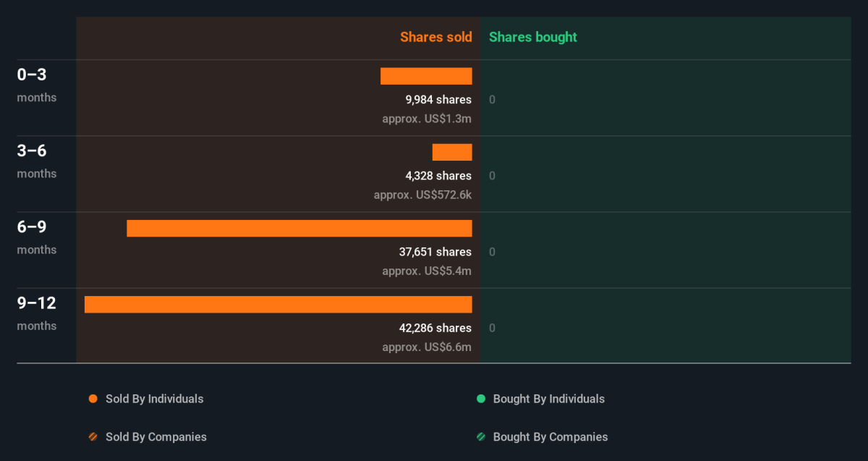This screenshot has height=461, width=868.
Task: Click the bought value 0 in 3–6 months row
Action: point(493,176)
